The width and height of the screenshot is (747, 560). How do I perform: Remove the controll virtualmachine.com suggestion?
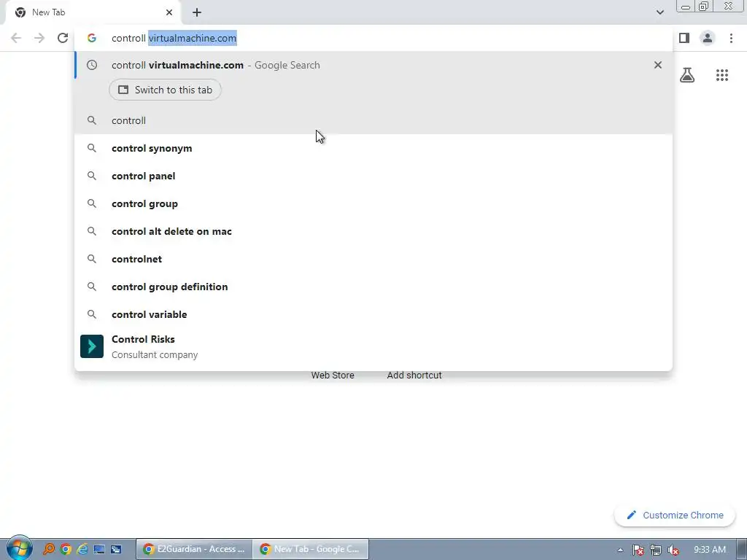[x=658, y=65]
